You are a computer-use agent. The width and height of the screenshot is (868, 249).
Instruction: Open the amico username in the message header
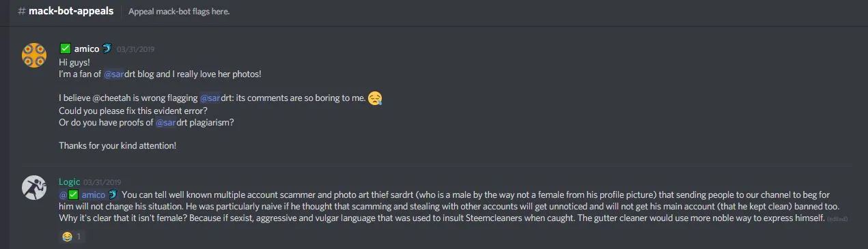coord(87,48)
